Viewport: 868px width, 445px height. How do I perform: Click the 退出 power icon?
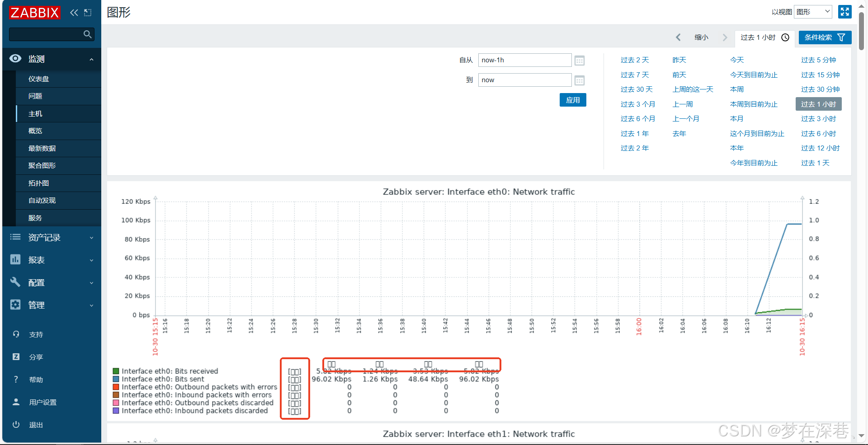[16, 425]
